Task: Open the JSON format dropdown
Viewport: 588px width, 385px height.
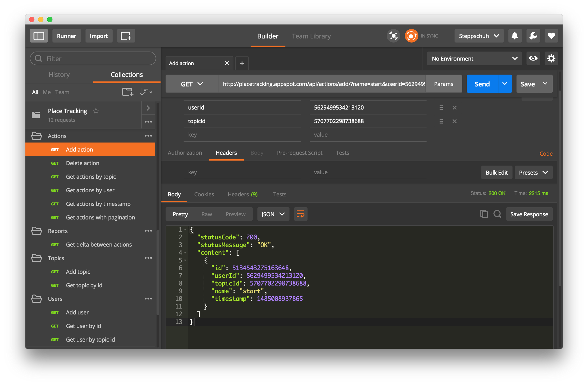Action: (273, 214)
